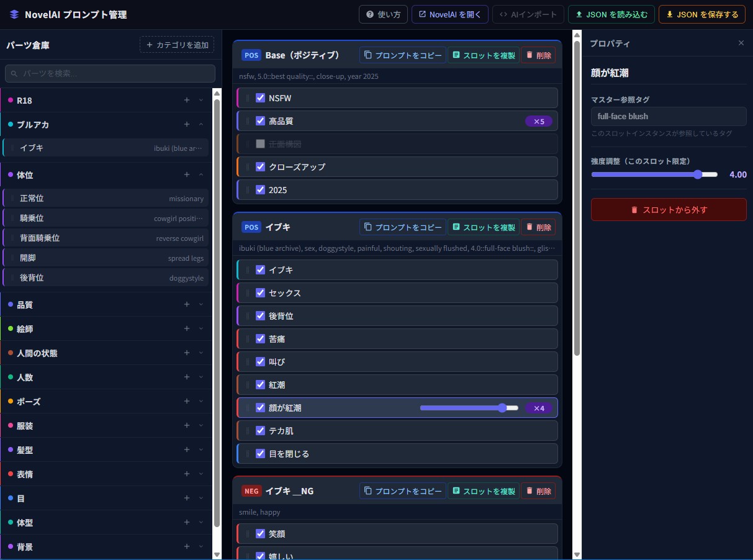
Task: Click the スロットを複製 icon in Base slot
Action: pos(456,55)
